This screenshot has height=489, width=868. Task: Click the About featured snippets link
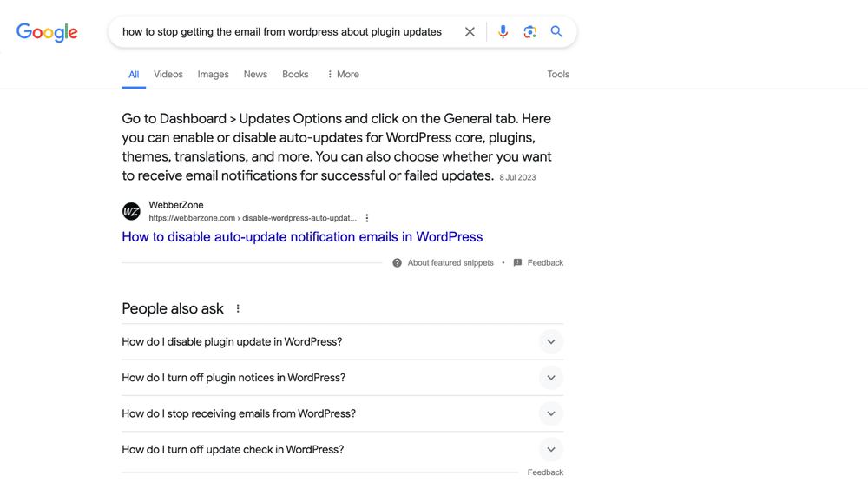pyautogui.click(x=450, y=262)
